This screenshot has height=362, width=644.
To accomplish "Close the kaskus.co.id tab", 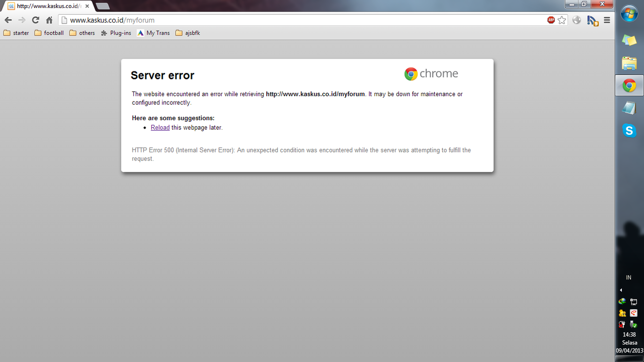I will point(87,6).
